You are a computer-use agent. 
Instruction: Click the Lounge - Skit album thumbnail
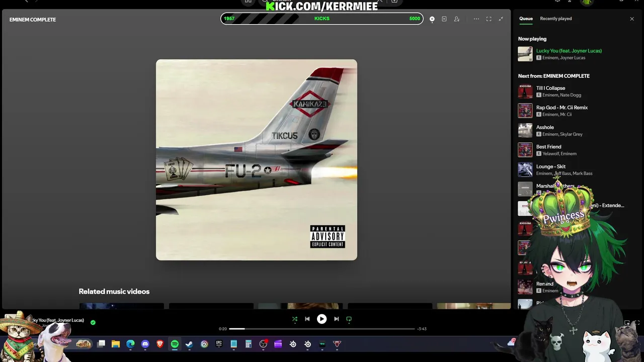pos(525,169)
